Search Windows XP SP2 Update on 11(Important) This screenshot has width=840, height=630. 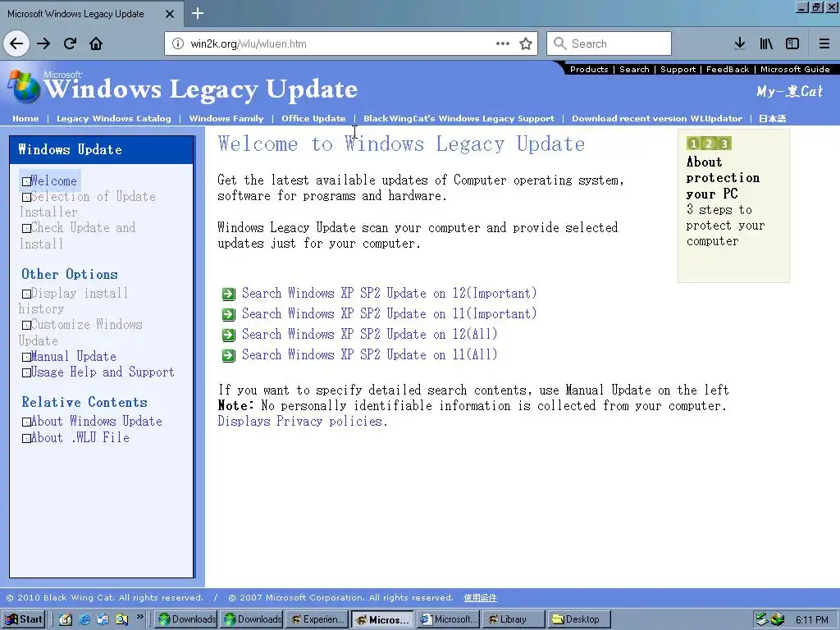tap(389, 313)
